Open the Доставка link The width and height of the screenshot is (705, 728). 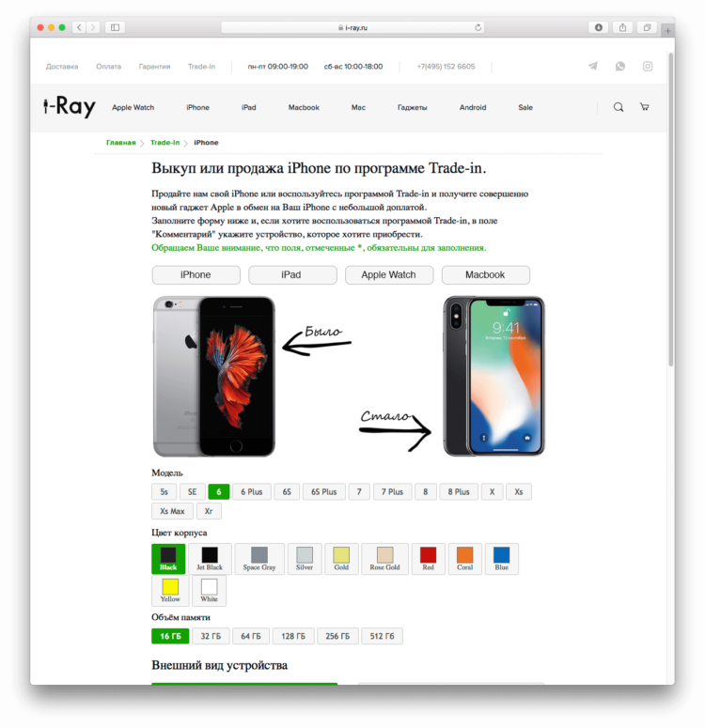click(x=62, y=67)
